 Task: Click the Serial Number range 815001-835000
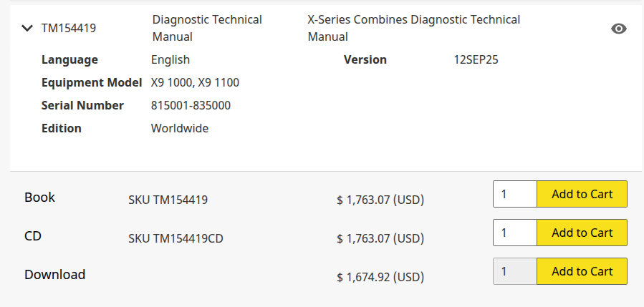point(191,106)
